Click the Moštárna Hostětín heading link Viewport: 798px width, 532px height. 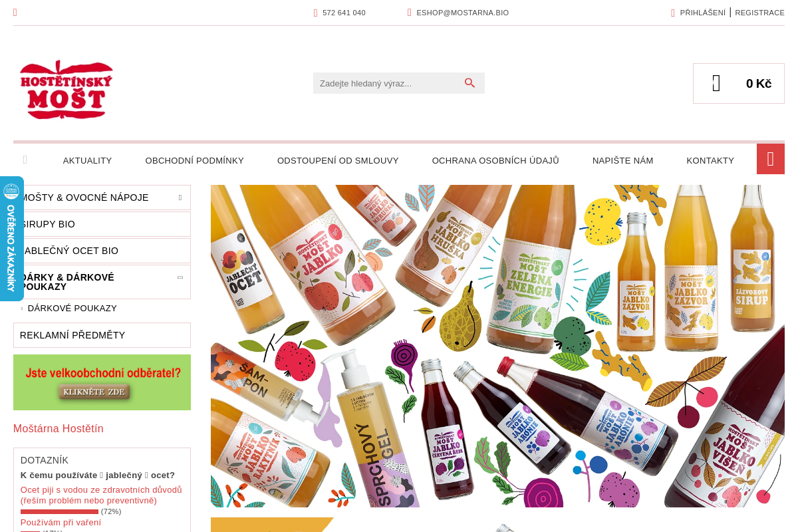click(59, 429)
